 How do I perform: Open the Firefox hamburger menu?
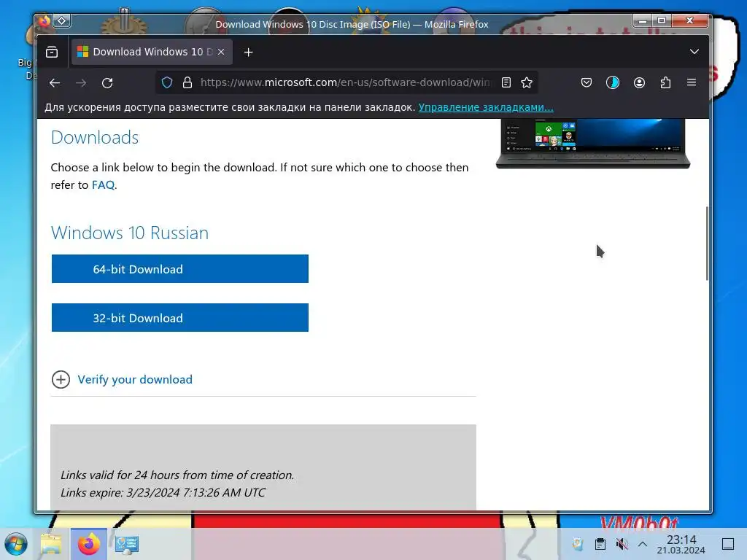point(692,82)
